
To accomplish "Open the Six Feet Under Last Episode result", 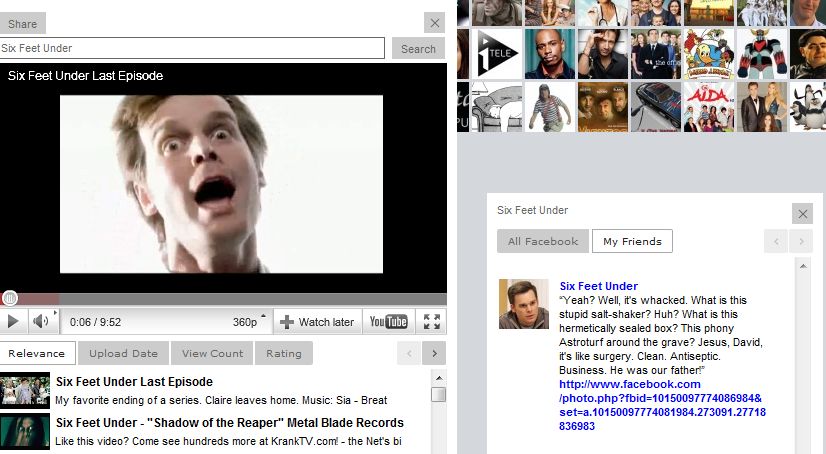I will [134, 381].
